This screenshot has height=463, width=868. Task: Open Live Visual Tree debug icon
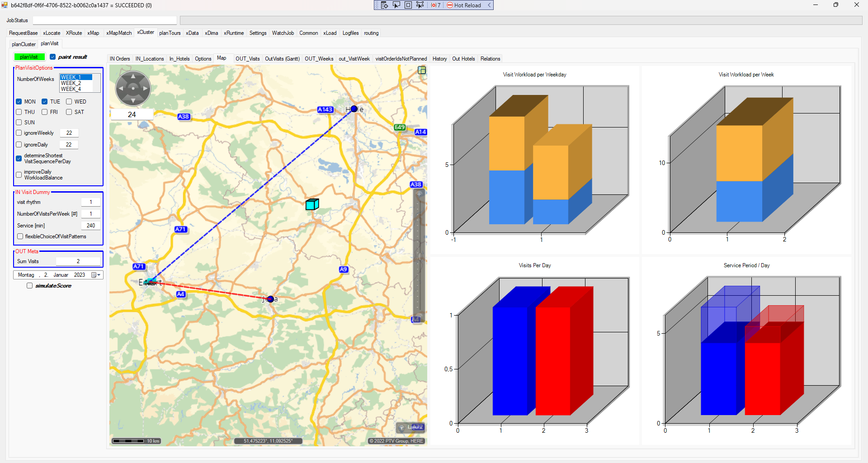point(384,5)
